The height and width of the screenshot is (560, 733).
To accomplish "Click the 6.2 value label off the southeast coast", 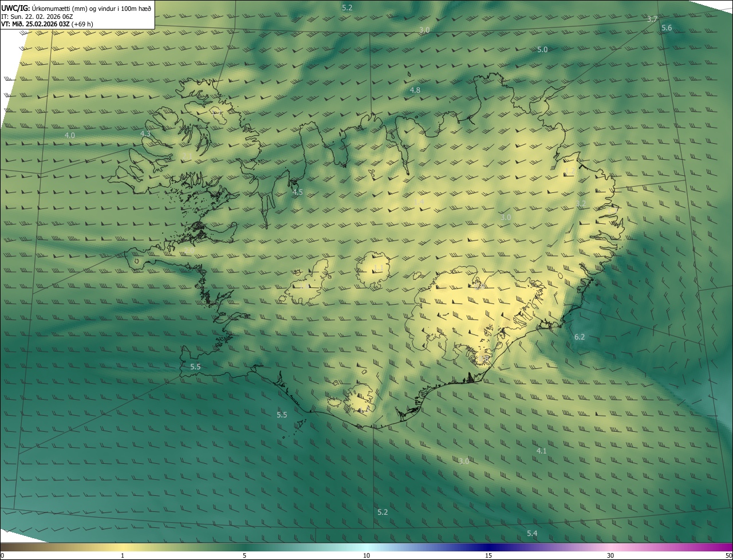I will point(580,337).
